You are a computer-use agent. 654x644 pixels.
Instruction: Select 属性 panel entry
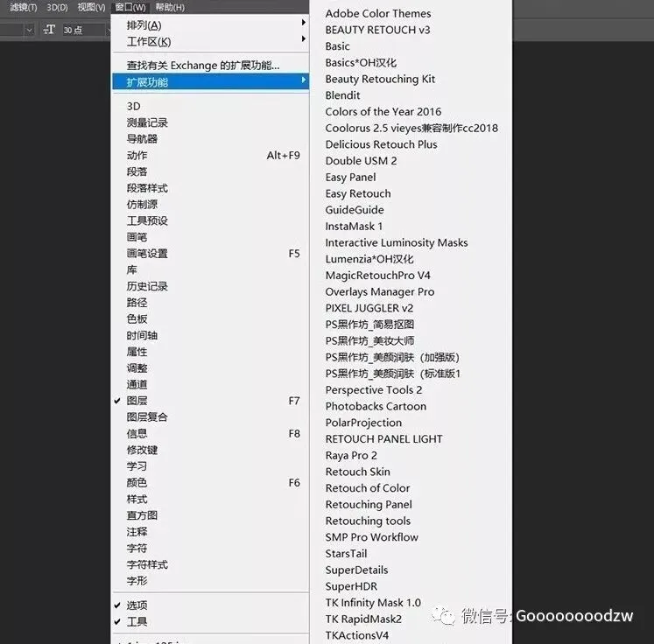[211, 352]
